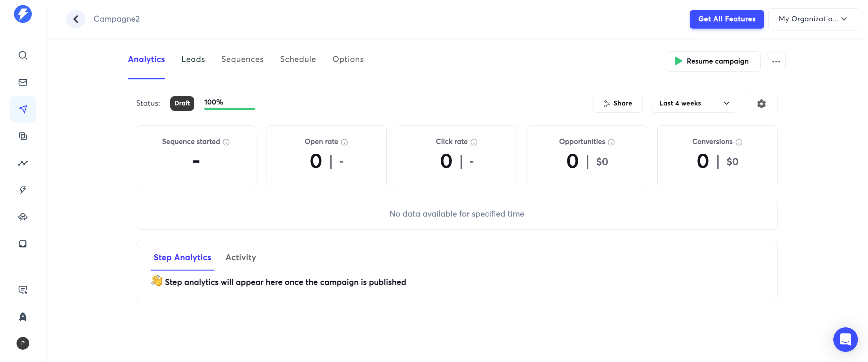Click info icon next to Sequence started
This screenshot has width=868, height=362.
(227, 142)
